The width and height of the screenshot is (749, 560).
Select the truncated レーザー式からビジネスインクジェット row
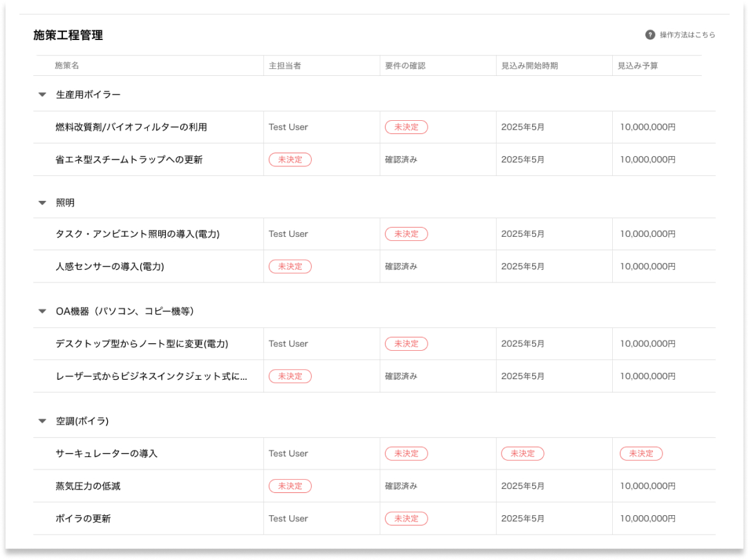[x=151, y=376]
